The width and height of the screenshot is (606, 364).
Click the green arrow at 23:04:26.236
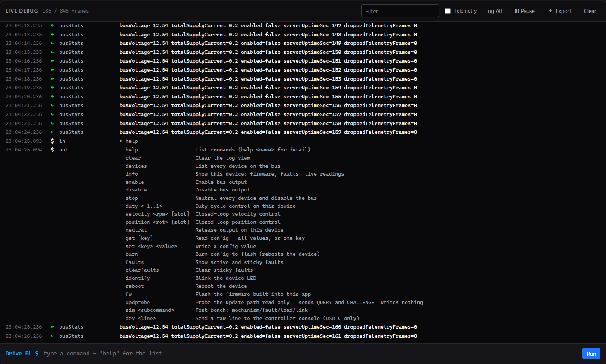52,336
